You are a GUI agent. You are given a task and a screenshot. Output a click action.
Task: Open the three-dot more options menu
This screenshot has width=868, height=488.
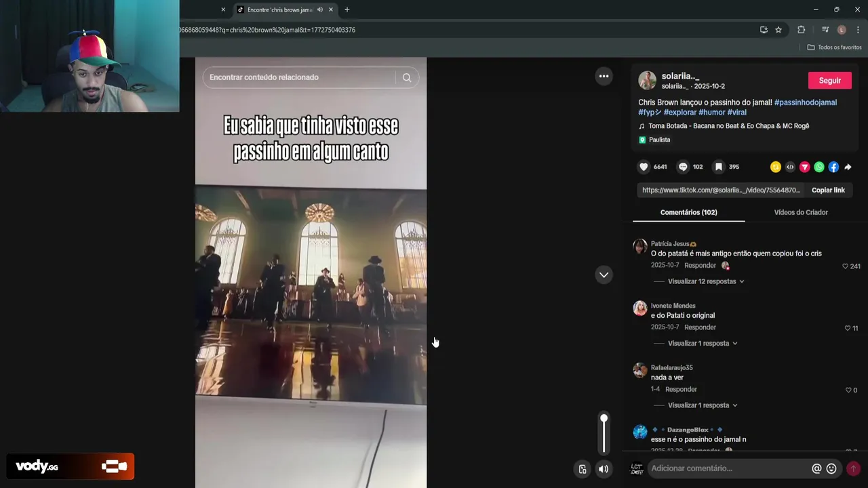tap(604, 76)
